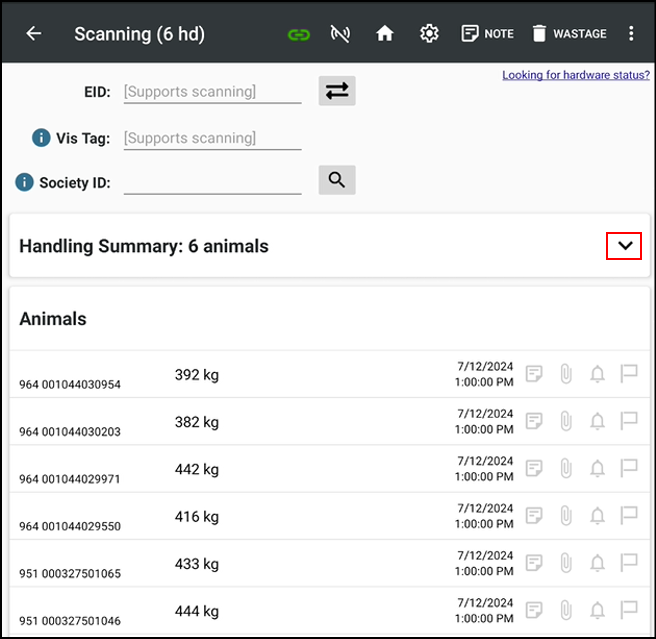Click the Vis Tag input field
The height and width of the screenshot is (639, 656).
click(212, 138)
